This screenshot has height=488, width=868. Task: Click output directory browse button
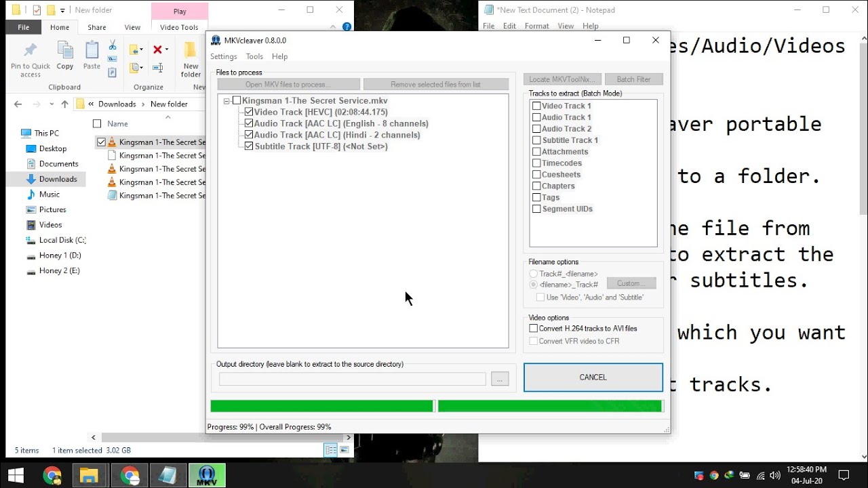pos(500,380)
